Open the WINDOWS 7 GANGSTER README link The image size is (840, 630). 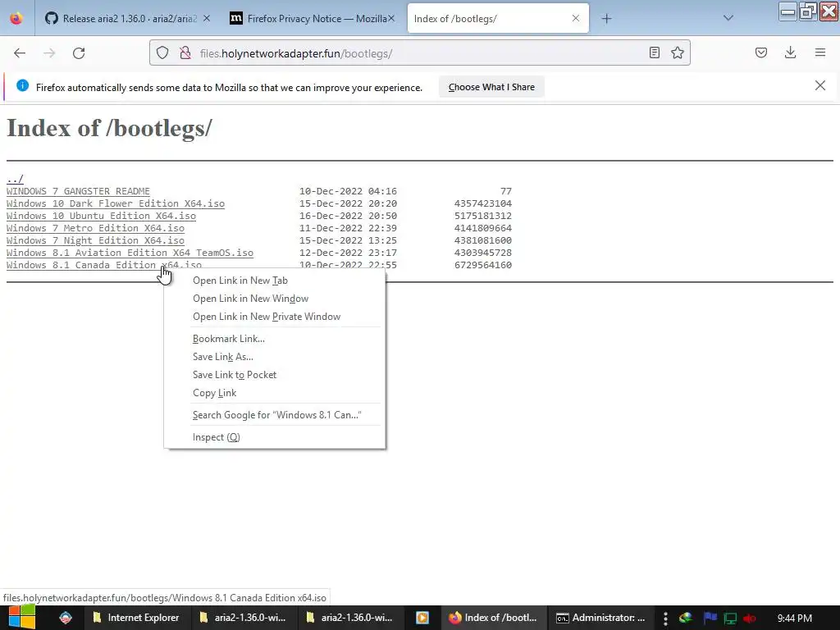[78, 191]
